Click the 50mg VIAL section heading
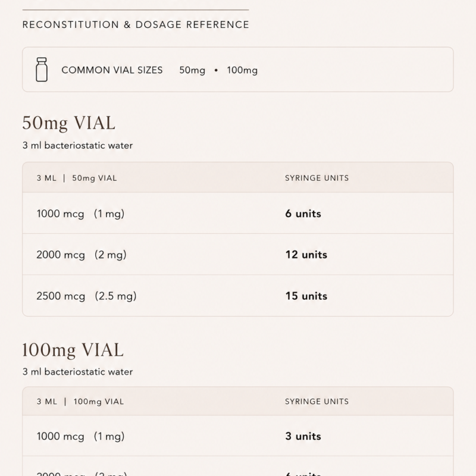Image resolution: width=476 pixels, height=476 pixels. (69, 123)
